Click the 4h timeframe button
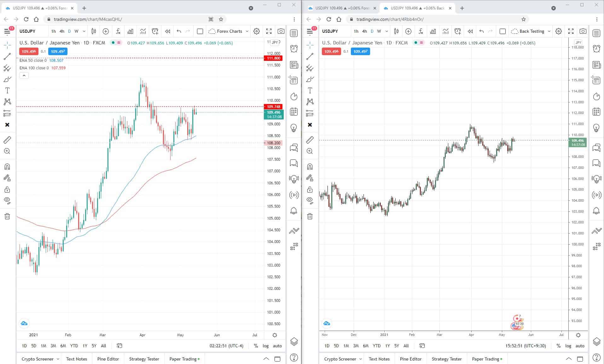 click(x=61, y=31)
